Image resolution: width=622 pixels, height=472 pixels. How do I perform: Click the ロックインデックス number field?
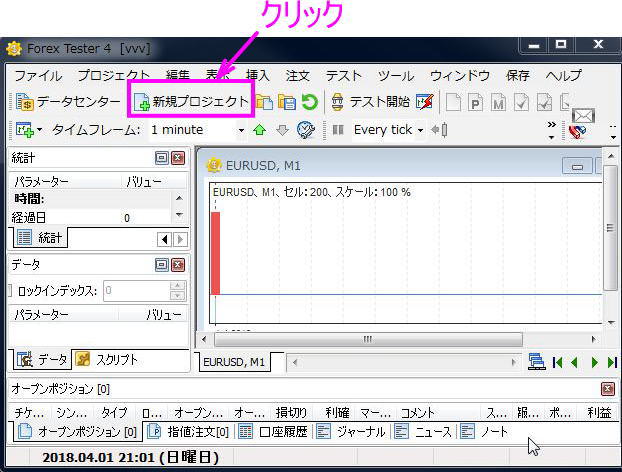136,291
